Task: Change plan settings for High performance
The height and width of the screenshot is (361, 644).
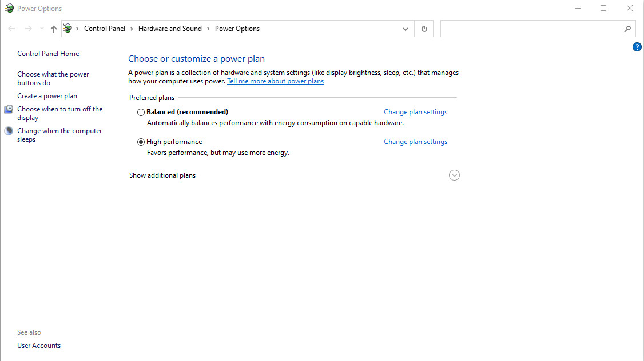Action: click(415, 142)
